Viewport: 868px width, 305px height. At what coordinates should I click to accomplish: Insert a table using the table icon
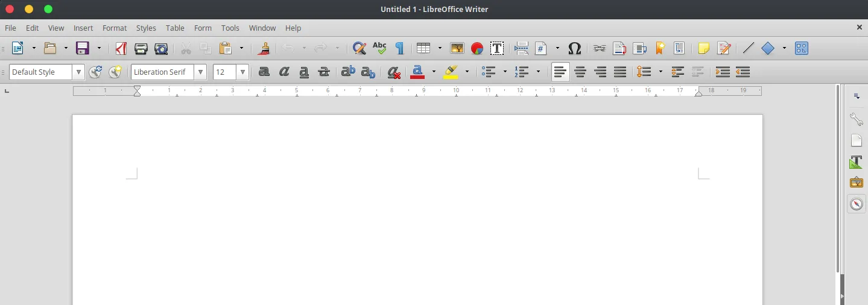(423, 48)
